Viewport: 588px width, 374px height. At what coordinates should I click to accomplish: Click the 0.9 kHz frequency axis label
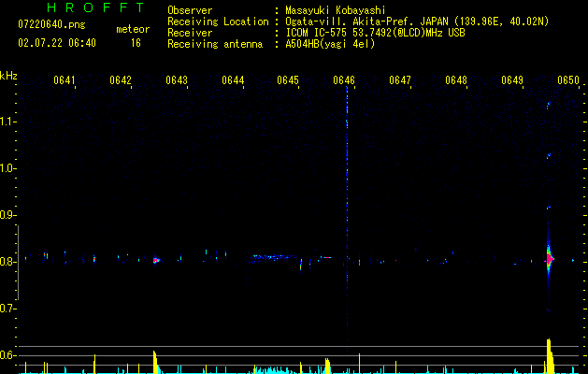[7, 215]
